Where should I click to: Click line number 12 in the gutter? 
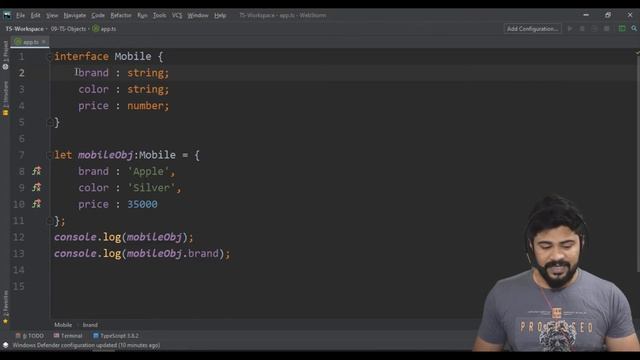[x=18, y=237]
